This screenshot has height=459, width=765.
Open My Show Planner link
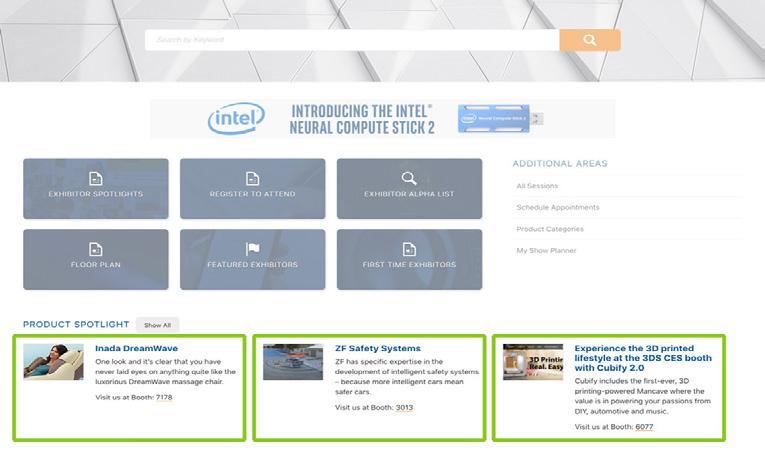(546, 250)
